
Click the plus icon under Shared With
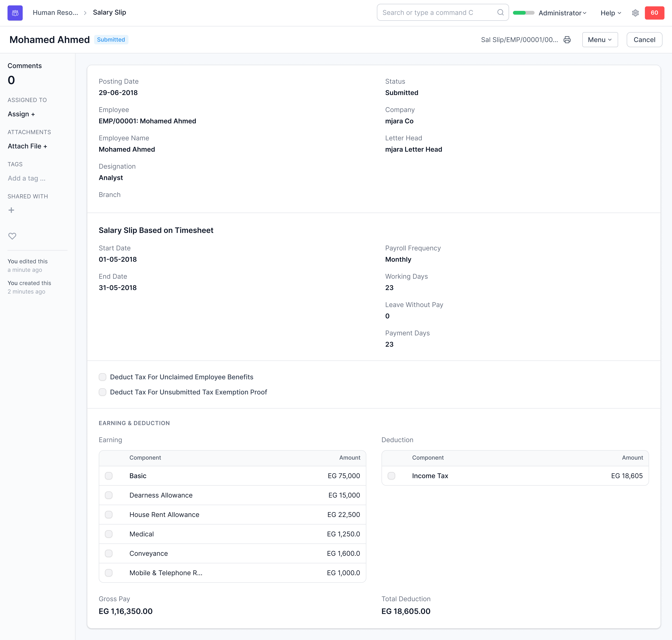click(x=11, y=210)
